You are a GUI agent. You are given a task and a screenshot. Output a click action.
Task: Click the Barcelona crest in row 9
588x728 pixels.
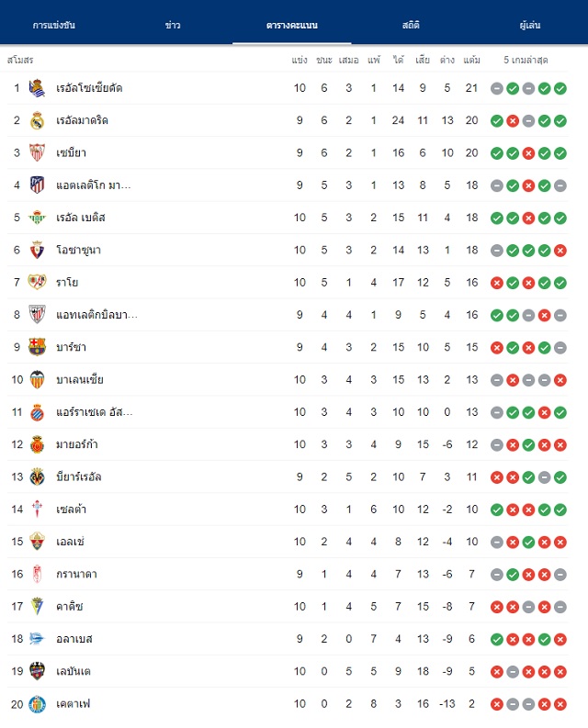(x=37, y=347)
